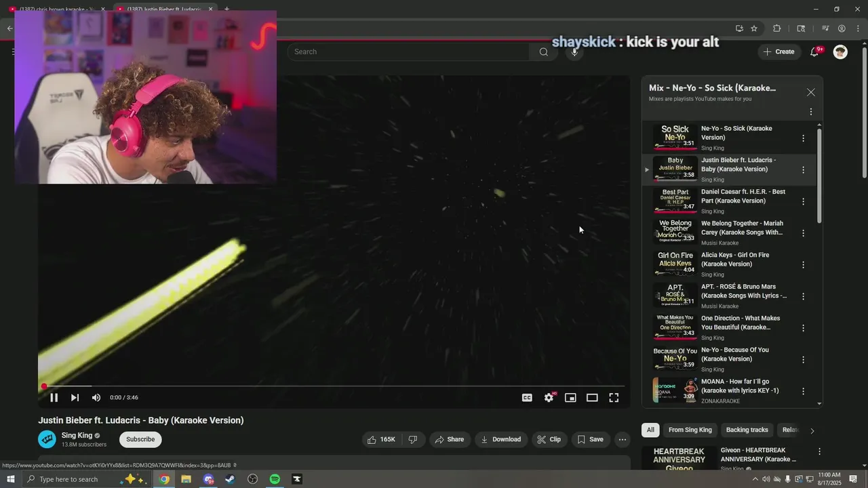Screen dimensions: 868x488
Task: Play Giveon HEARTBREAK ANNIVERSARY thumbnail
Action: point(679,458)
